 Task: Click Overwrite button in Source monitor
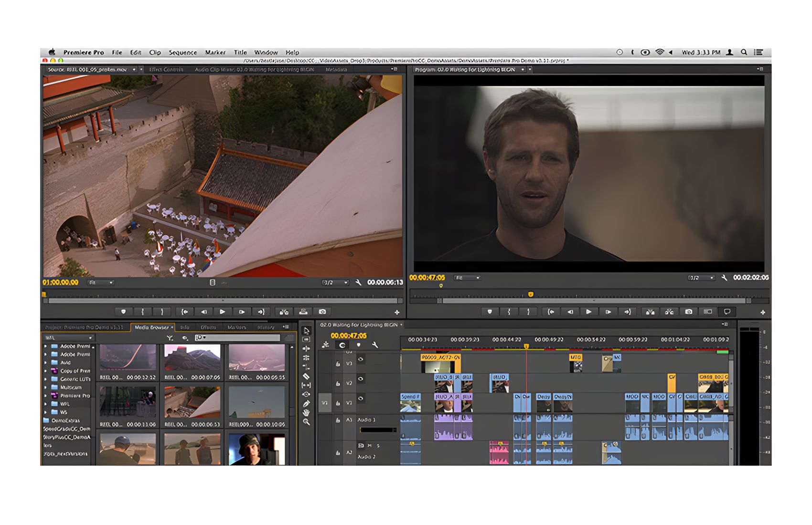(x=303, y=312)
